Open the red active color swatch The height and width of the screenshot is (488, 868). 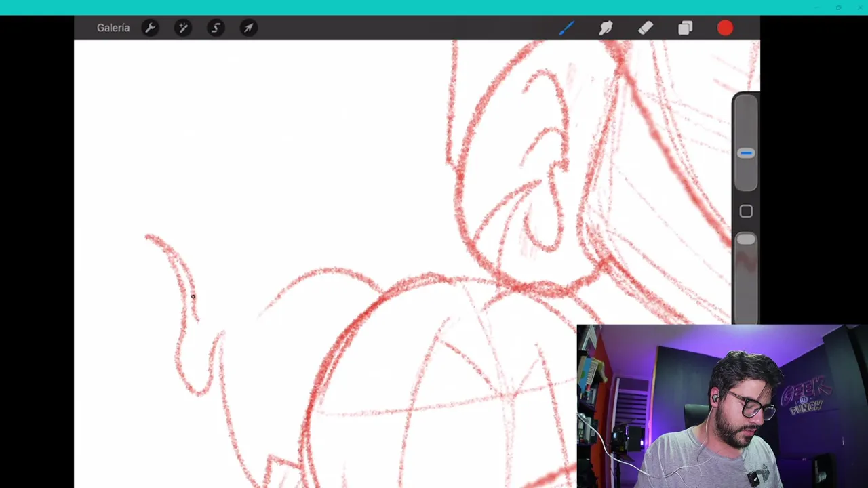[725, 28]
